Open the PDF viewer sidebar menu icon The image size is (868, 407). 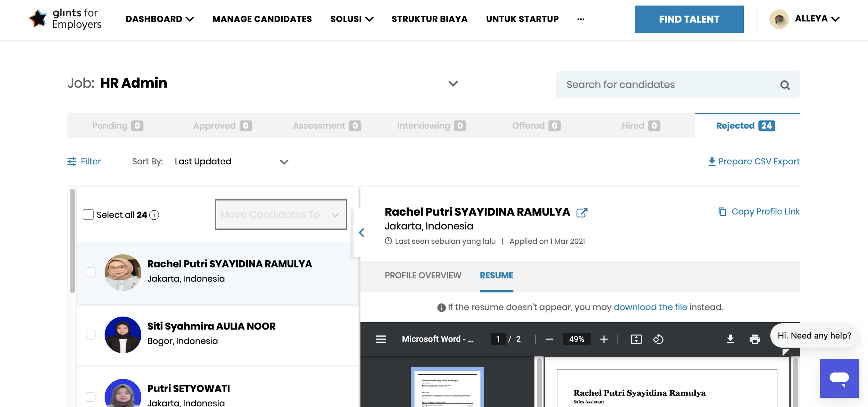[381, 339]
